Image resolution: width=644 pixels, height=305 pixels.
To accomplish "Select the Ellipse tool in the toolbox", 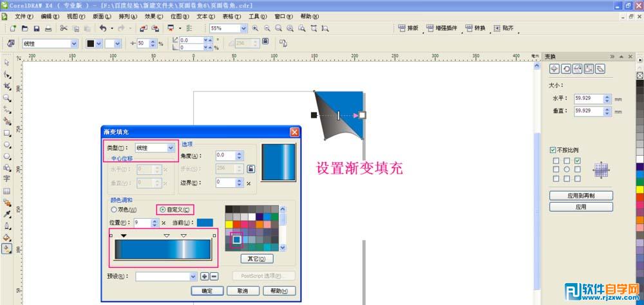I will tap(7, 145).
